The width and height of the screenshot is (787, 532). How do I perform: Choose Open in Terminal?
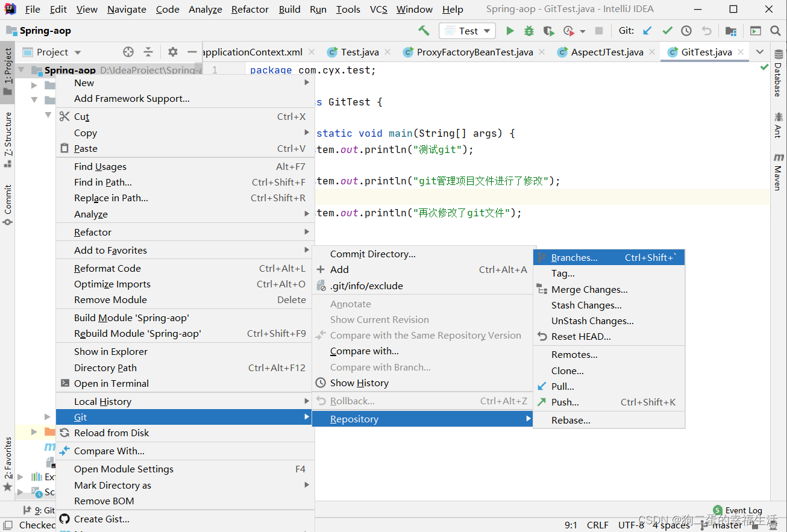click(x=184, y=383)
